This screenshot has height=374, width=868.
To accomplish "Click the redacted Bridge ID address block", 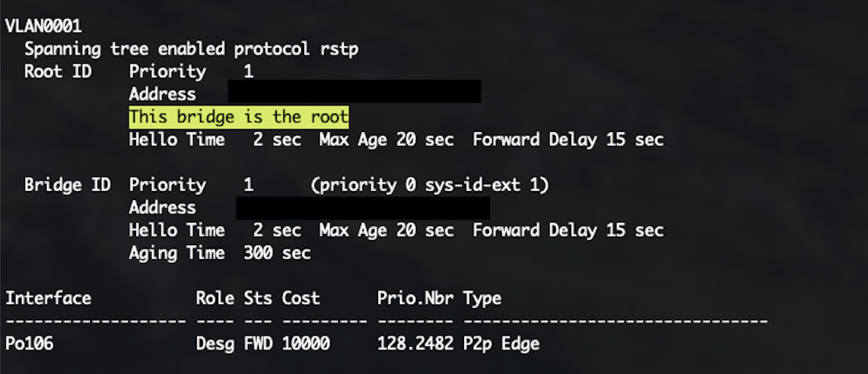I will 363,208.
